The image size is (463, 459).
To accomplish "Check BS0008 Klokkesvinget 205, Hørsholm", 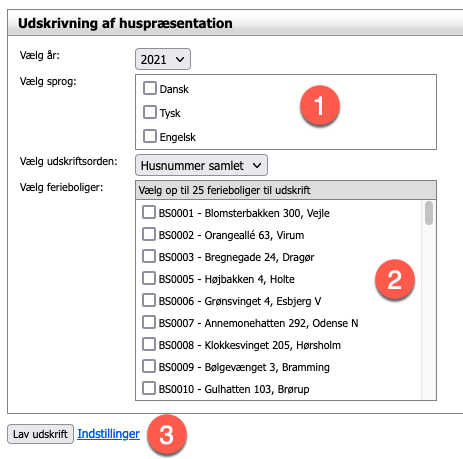I will point(149,344).
